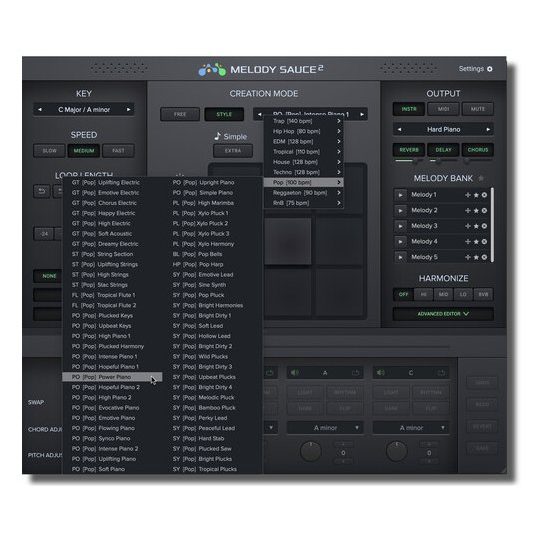Favorite Melody 4 with star icon

coord(476,241)
